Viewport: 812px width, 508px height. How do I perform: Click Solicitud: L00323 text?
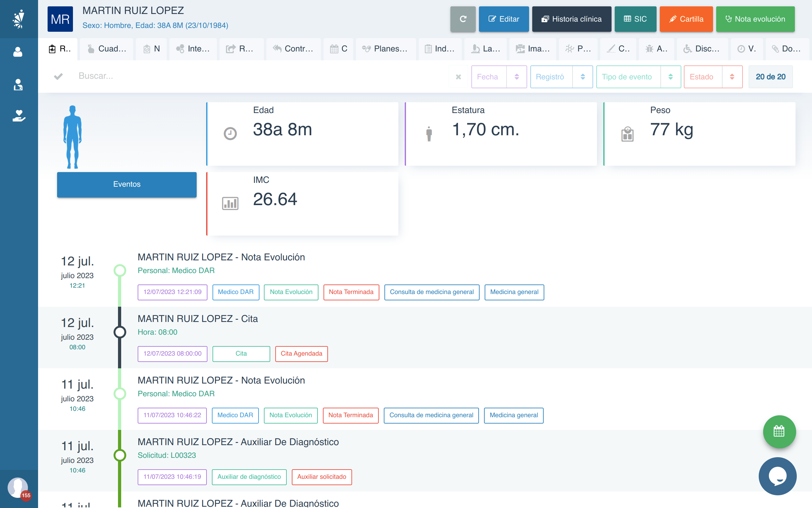tap(167, 456)
